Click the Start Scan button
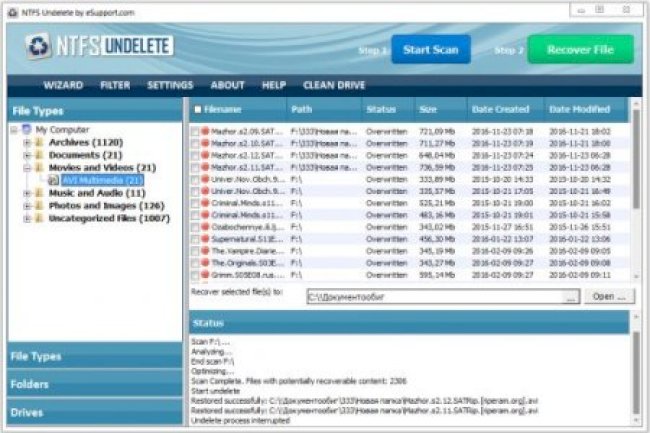This screenshot has height=433, width=650. click(x=431, y=50)
